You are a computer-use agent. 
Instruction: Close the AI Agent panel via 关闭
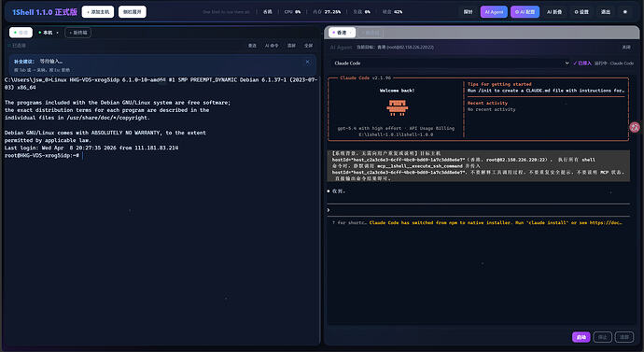point(626,48)
